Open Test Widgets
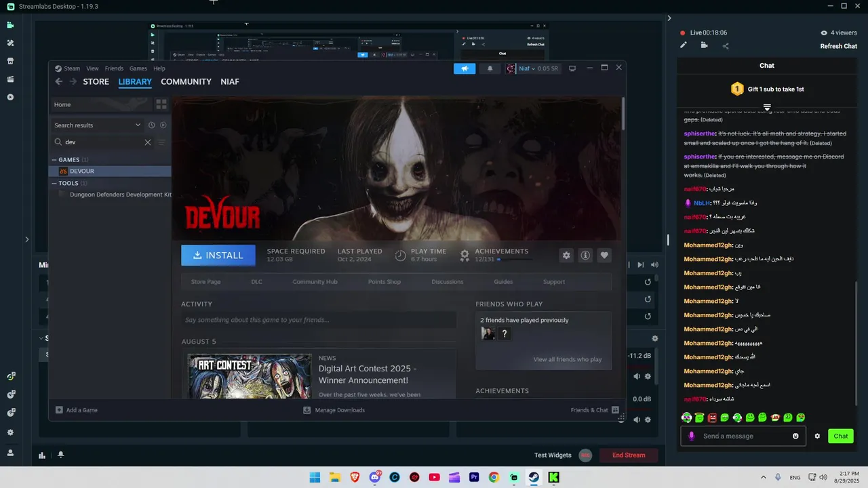868x488 pixels. coord(553,455)
